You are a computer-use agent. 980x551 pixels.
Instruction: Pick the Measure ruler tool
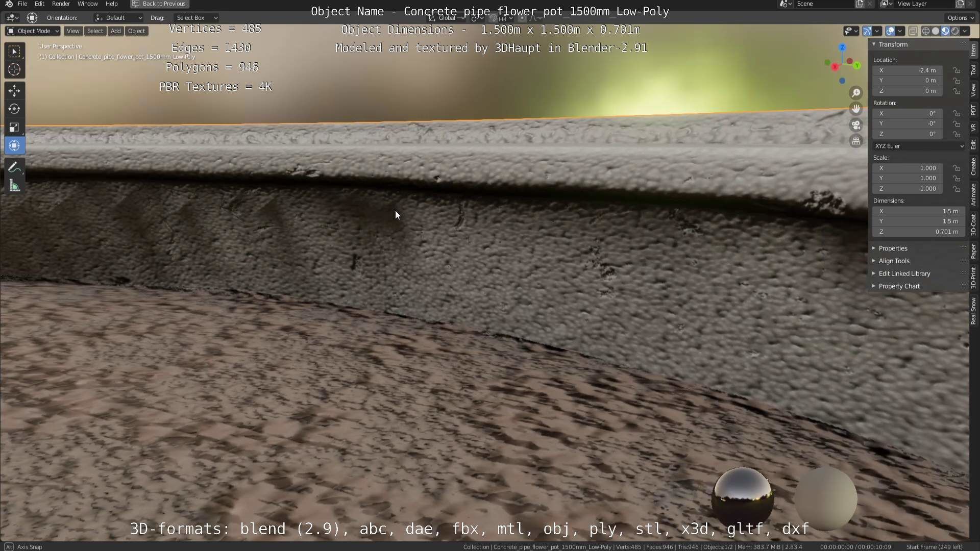point(14,186)
